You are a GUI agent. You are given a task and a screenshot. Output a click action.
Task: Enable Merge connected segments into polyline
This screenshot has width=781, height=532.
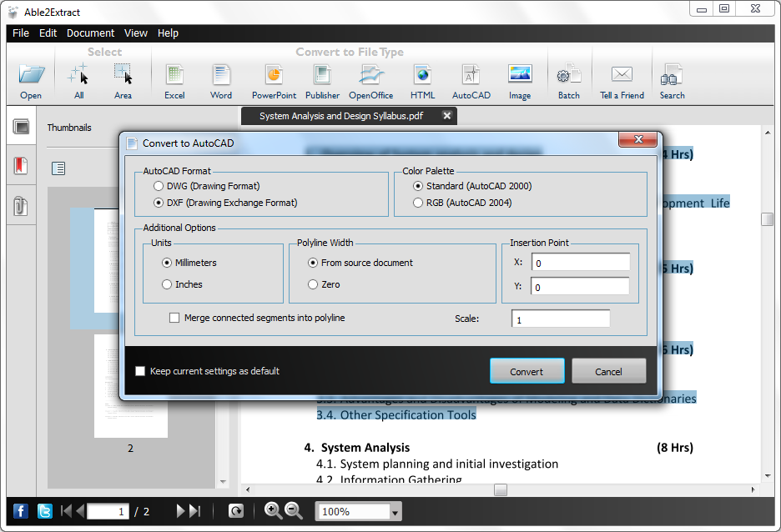[x=257, y=318]
